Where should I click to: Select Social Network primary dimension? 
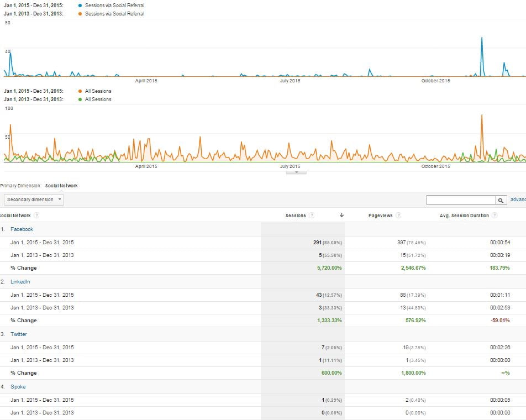pos(61,186)
